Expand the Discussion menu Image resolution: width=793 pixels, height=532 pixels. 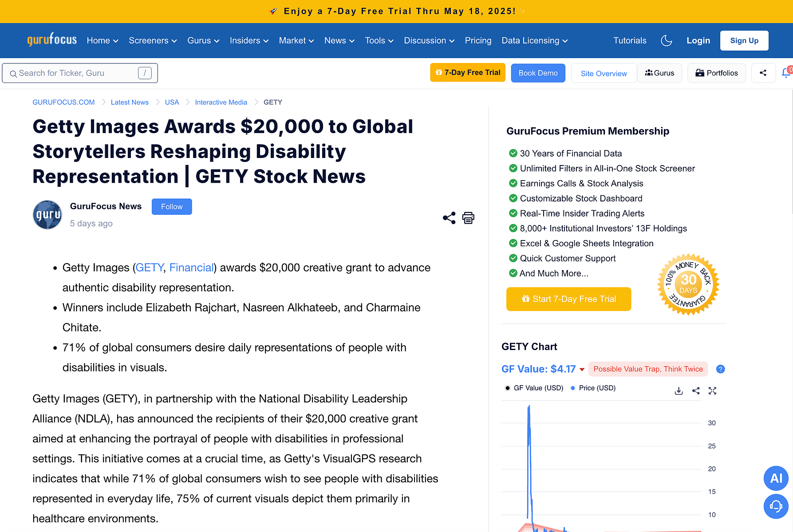(x=429, y=40)
